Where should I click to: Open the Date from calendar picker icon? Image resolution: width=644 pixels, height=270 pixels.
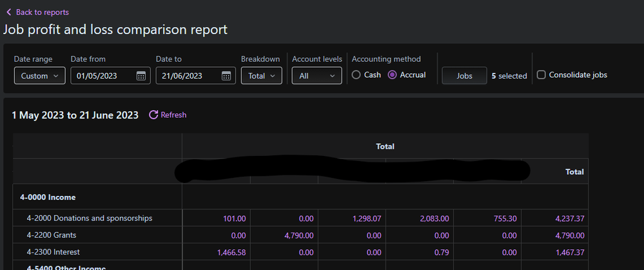141,76
